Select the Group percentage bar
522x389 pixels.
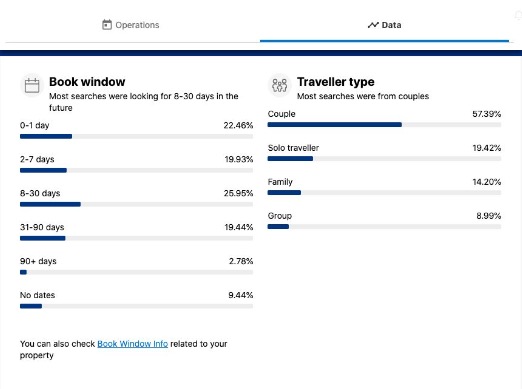point(384,227)
